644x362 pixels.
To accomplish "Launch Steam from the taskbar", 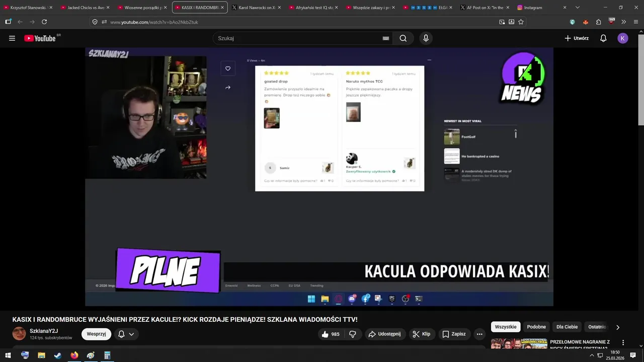I will pos(58,355).
